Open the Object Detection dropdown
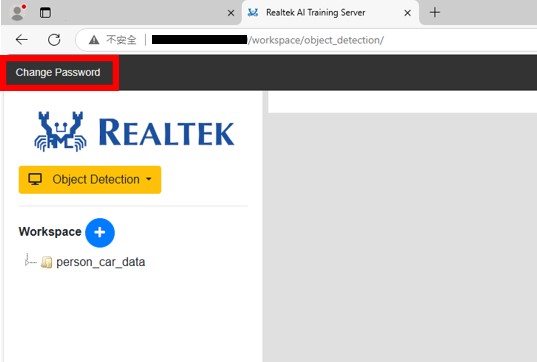Screen dimensions: 537x362 pyautogui.click(x=90, y=179)
